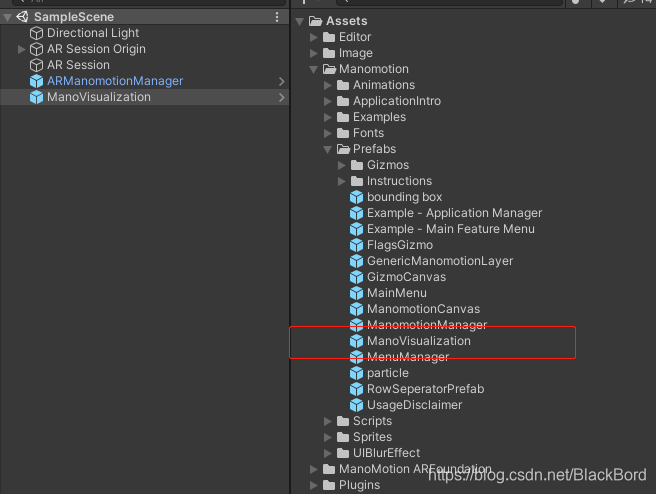656x494 pixels.
Task: Collapse the Prefabs folder
Action: point(328,149)
